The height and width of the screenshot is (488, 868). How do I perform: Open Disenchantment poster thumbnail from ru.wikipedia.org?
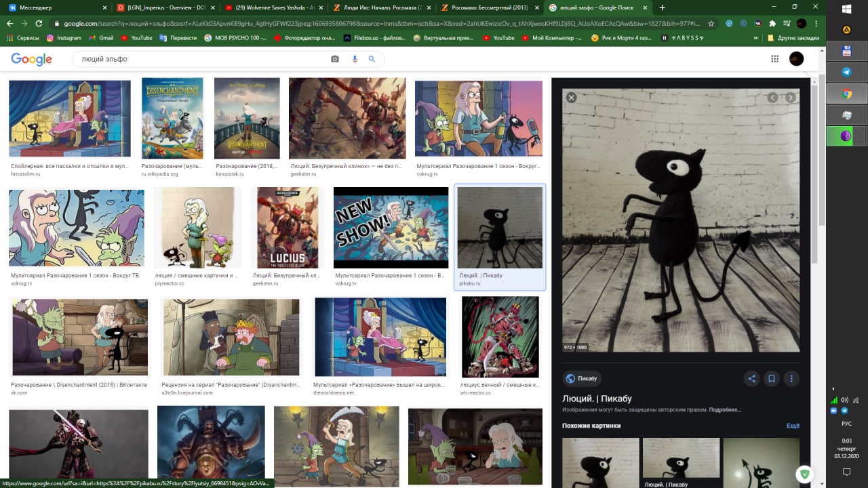tap(172, 119)
